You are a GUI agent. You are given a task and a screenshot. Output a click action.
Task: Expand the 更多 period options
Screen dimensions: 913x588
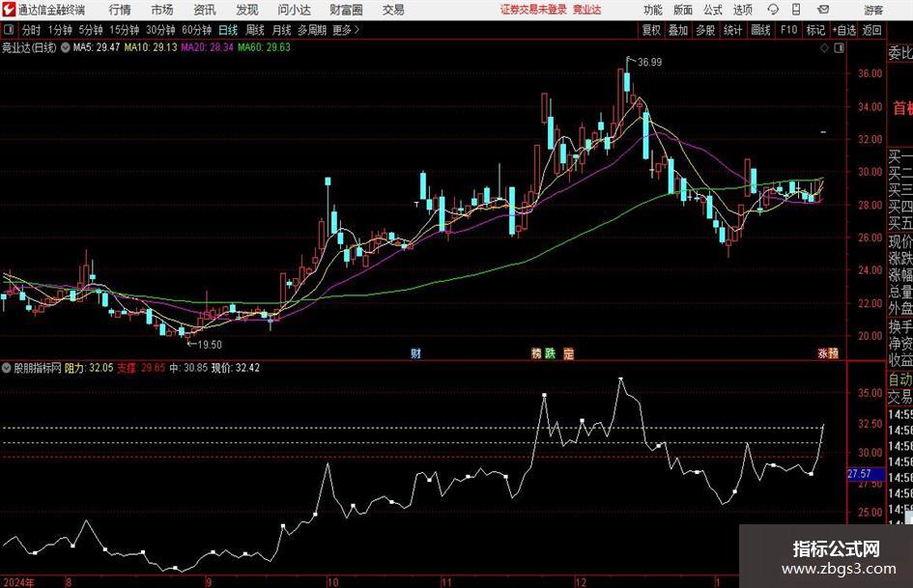click(346, 30)
